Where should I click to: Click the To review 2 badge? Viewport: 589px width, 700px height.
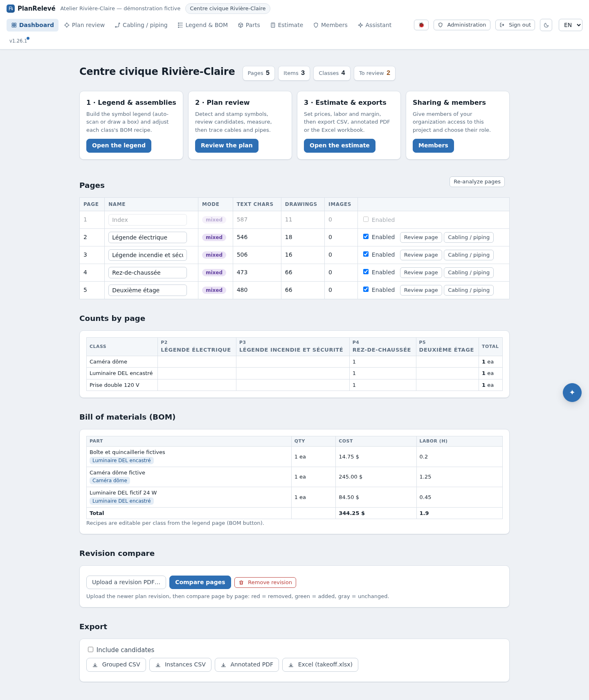coord(375,73)
